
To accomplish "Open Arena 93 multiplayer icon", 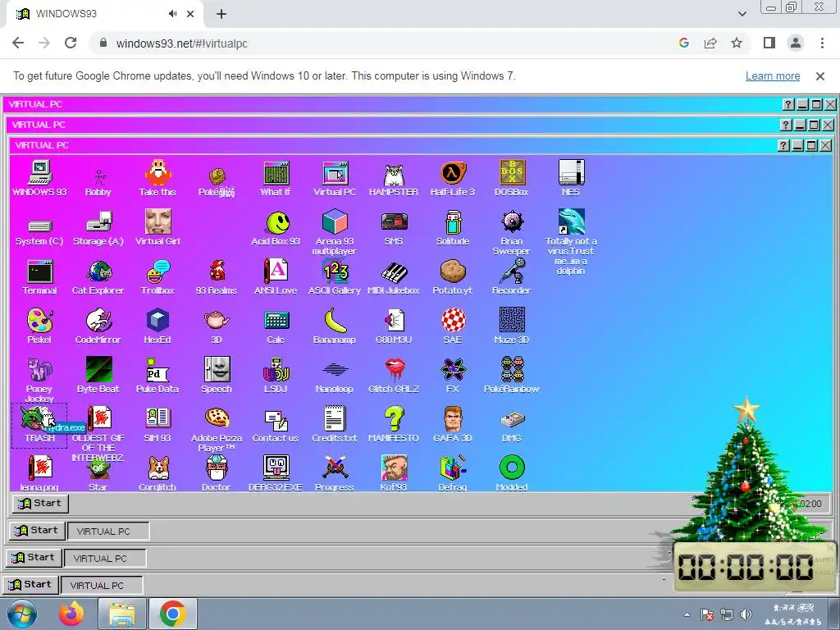I will tap(335, 232).
